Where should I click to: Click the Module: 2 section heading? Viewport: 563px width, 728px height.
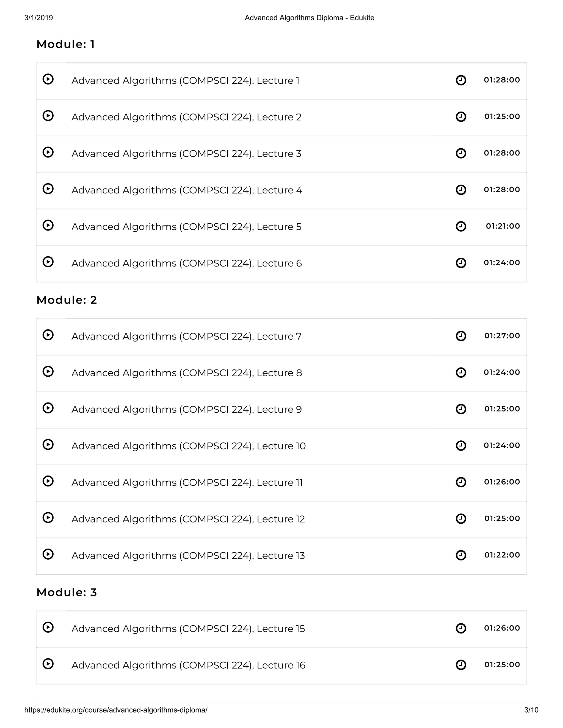click(67, 300)
